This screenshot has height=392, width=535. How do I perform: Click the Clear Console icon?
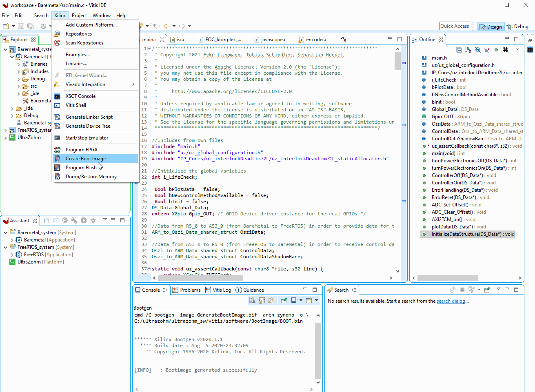[253, 301]
